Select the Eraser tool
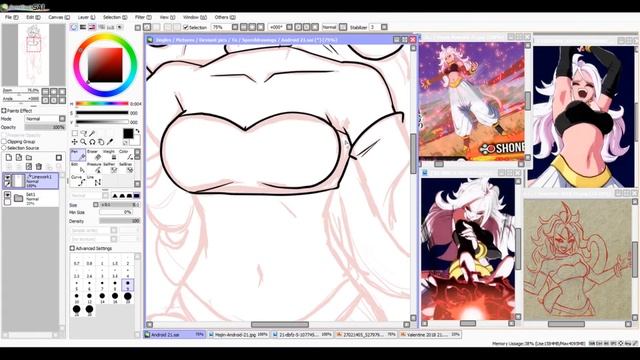 (94, 155)
